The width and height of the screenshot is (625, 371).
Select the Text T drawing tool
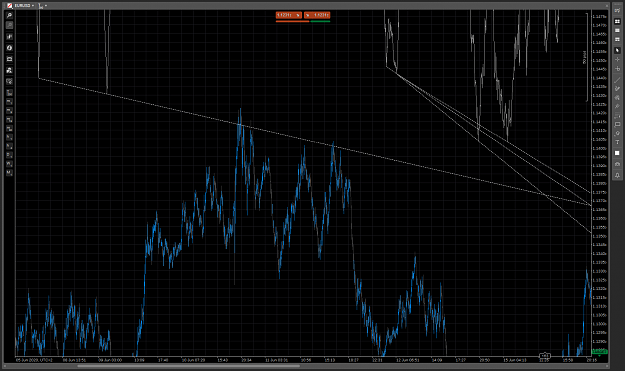[617, 142]
